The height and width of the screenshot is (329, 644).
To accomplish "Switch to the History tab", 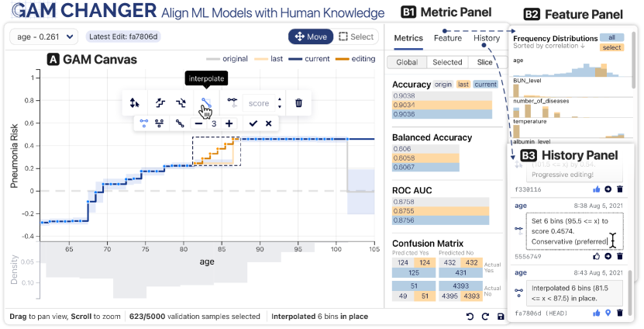I will coord(487,38).
